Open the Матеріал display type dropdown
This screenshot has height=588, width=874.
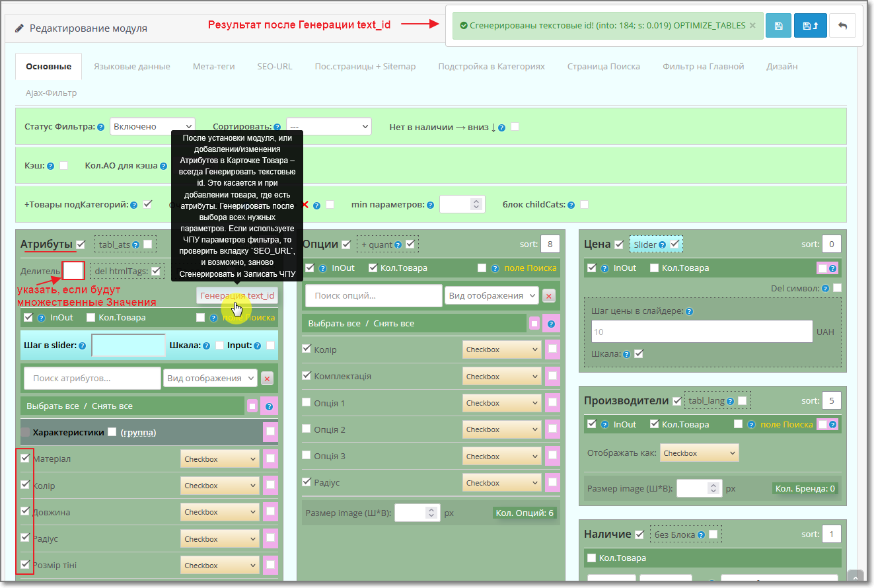(x=220, y=459)
